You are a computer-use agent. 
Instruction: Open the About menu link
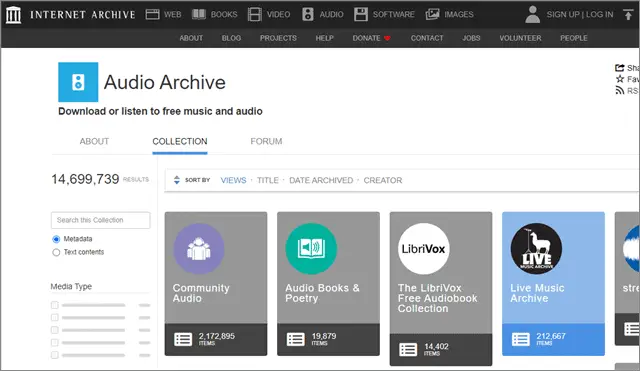[x=191, y=38]
